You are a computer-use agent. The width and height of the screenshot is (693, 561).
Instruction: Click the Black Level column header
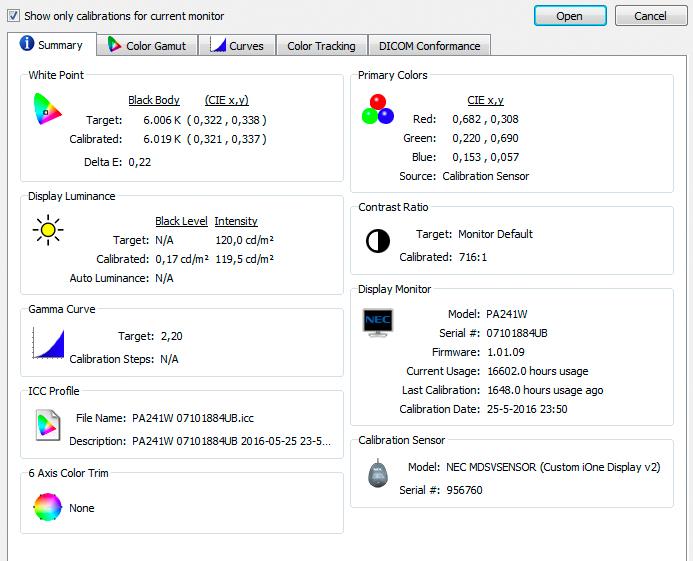pos(181,221)
